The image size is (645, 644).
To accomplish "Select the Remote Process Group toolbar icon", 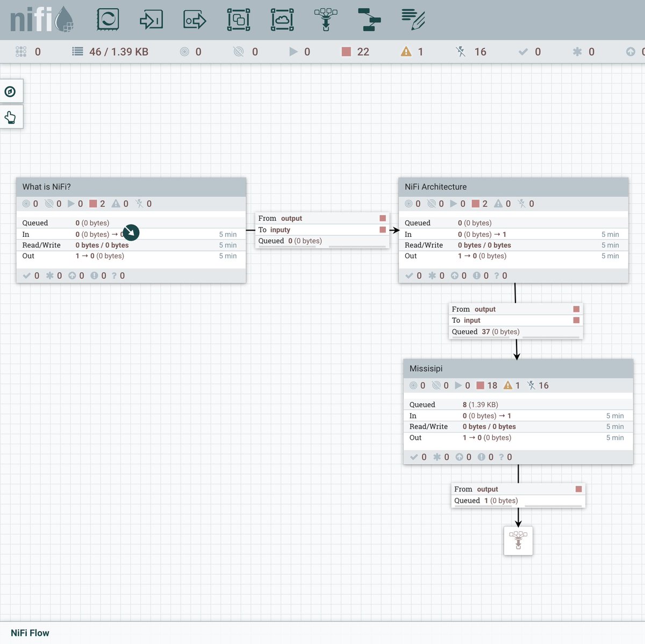I will (x=282, y=20).
